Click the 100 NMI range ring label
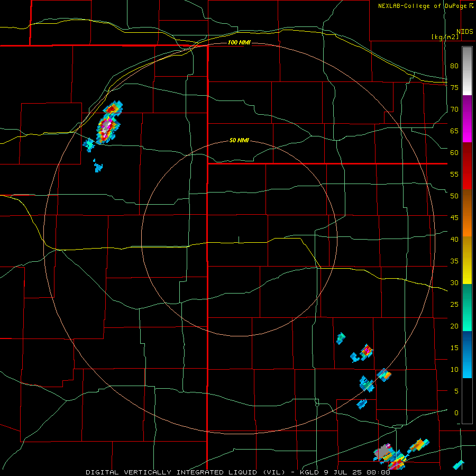The width and height of the screenshot is (476, 476). pos(239,42)
